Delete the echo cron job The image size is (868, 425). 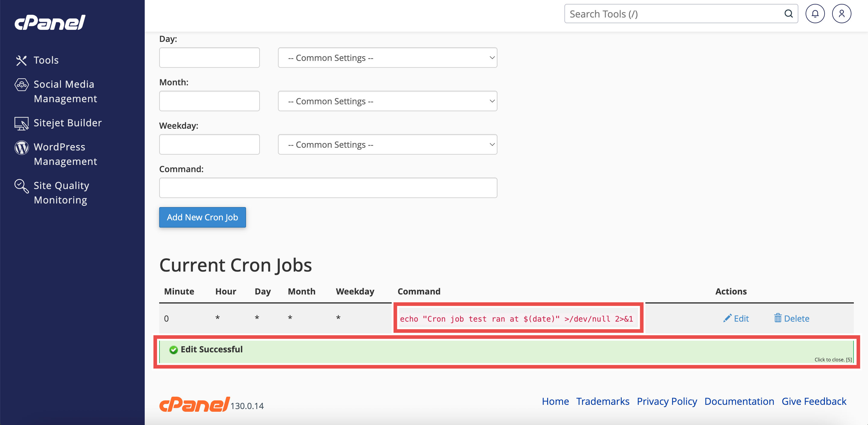791,318
